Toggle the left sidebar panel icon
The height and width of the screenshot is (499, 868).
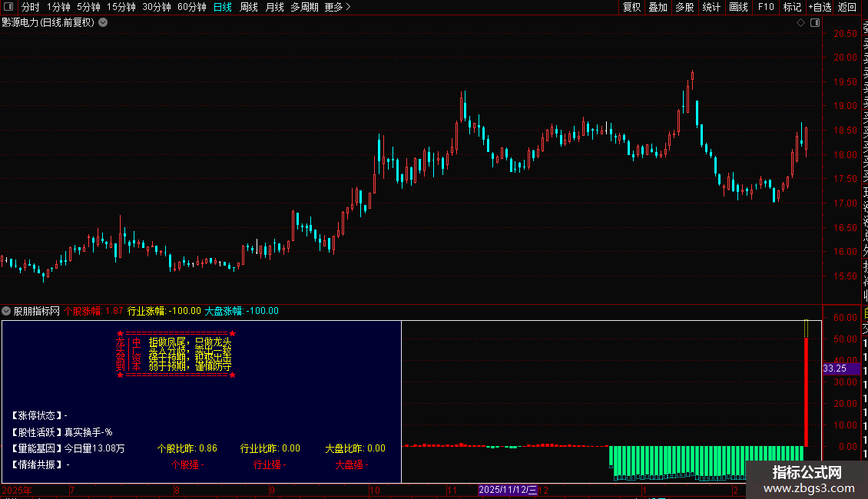point(8,7)
